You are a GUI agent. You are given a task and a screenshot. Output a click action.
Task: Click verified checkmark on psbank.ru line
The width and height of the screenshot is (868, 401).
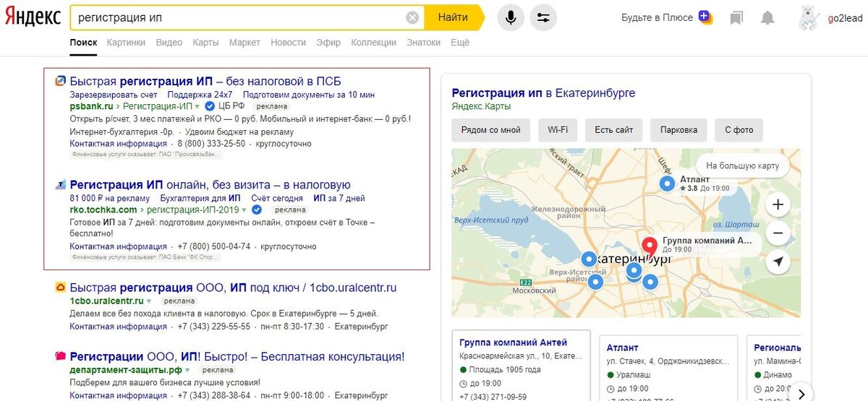pos(210,106)
